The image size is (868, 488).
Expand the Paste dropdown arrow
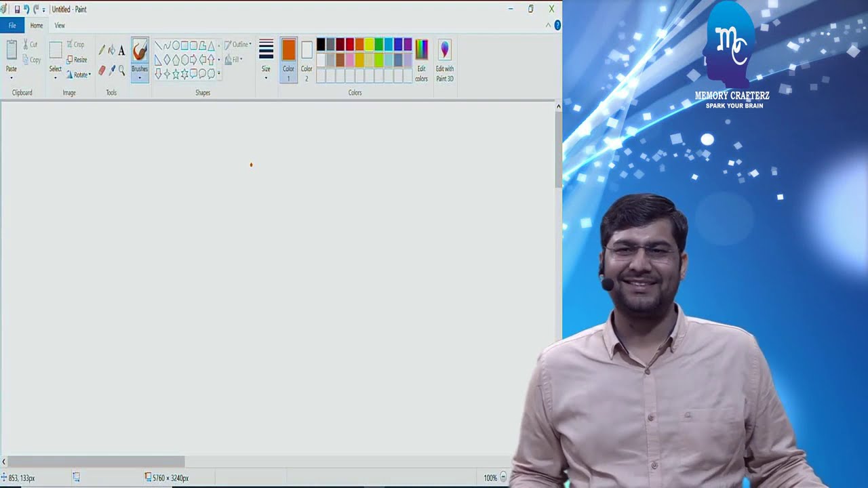tap(12, 78)
